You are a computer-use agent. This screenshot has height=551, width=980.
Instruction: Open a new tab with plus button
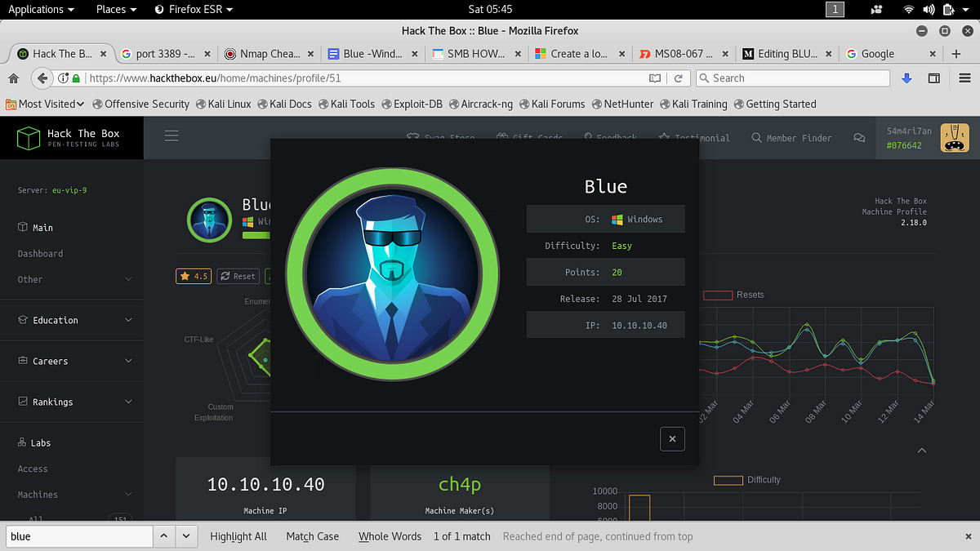click(x=957, y=54)
